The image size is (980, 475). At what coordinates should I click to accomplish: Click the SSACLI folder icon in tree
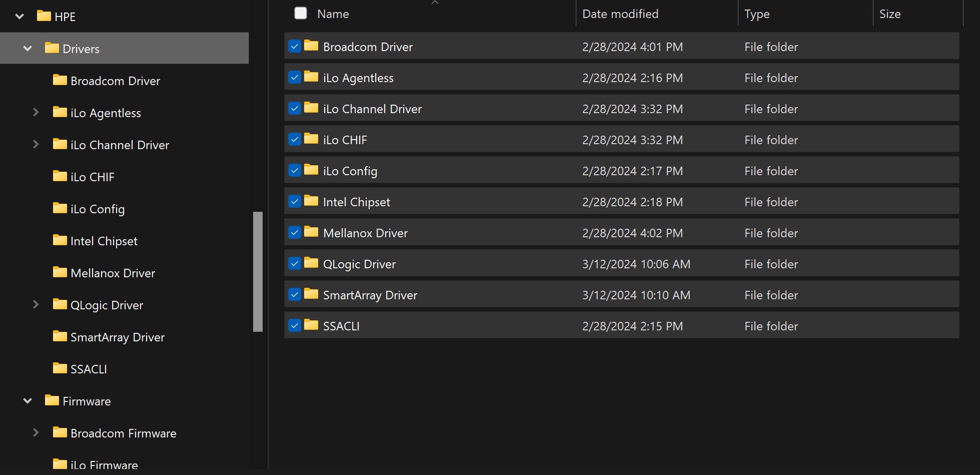click(60, 368)
